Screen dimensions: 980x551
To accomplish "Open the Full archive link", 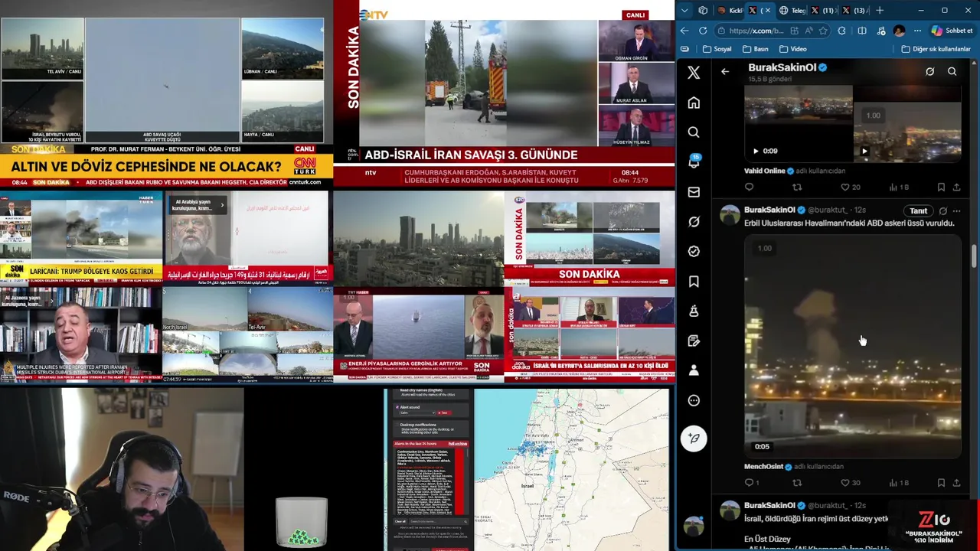I will [x=458, y=444].
